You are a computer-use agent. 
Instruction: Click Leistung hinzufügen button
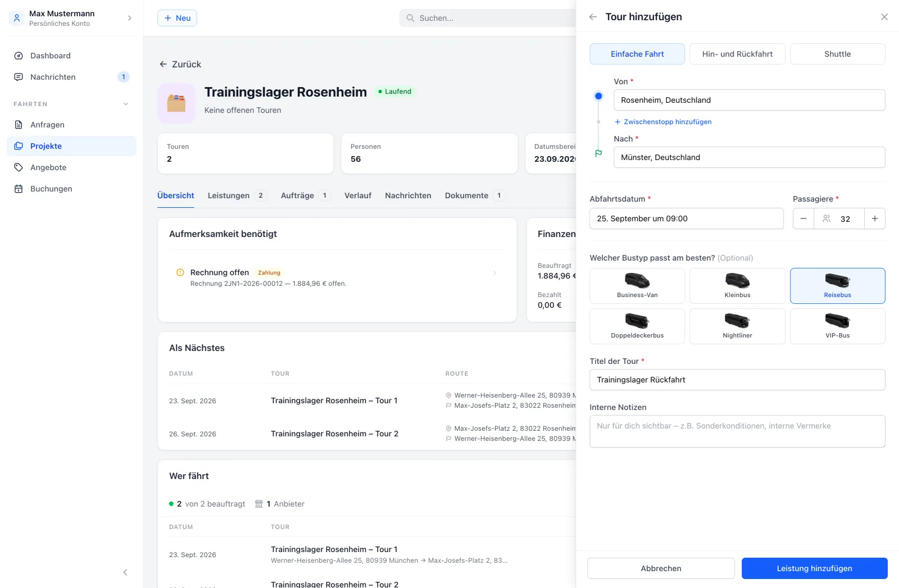[x=815, y=568]
